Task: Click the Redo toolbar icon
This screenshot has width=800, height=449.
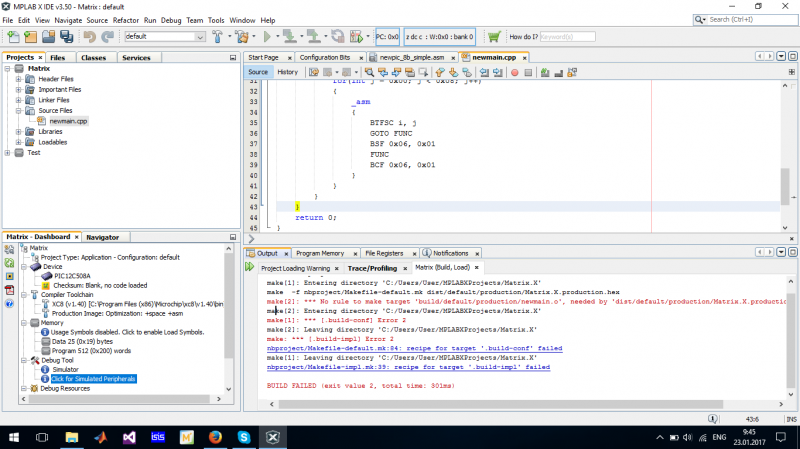Action: point(108,37)
